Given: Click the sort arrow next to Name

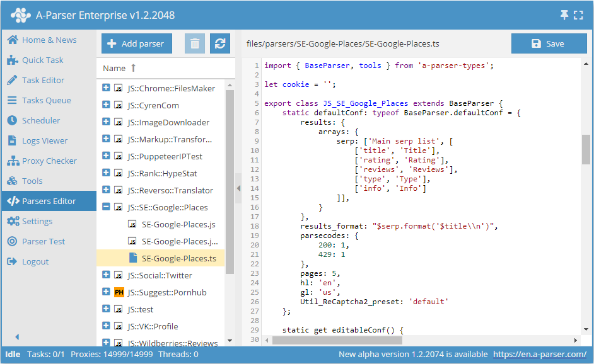Looking at the screenshot, I should click(133, 68).
